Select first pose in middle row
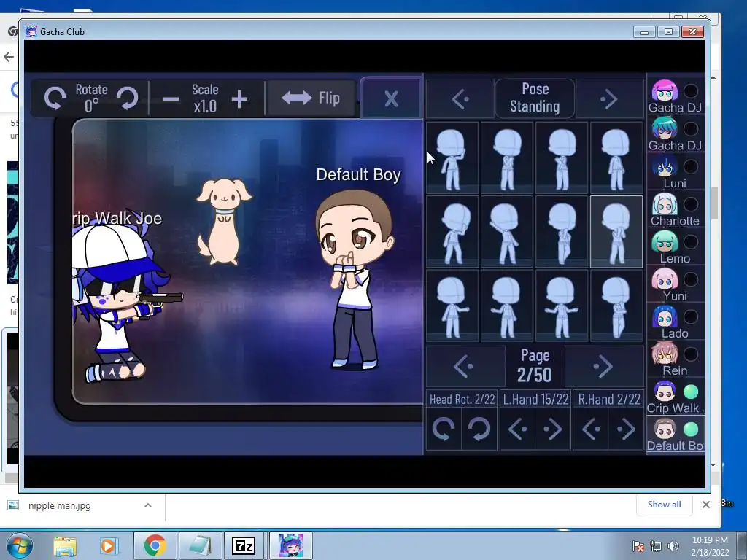The height and width of the screenshot is (560, 747). (x=452, y=232)
